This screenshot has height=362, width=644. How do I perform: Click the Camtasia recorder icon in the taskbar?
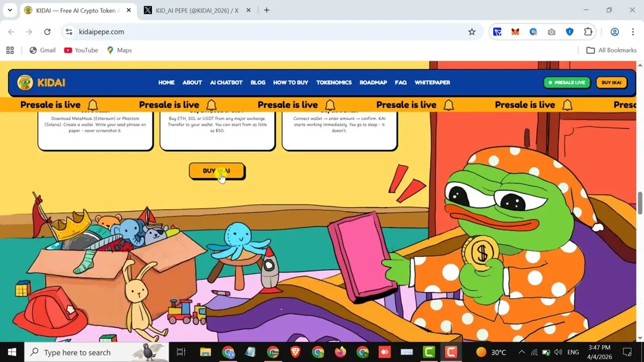pos(451,352)
